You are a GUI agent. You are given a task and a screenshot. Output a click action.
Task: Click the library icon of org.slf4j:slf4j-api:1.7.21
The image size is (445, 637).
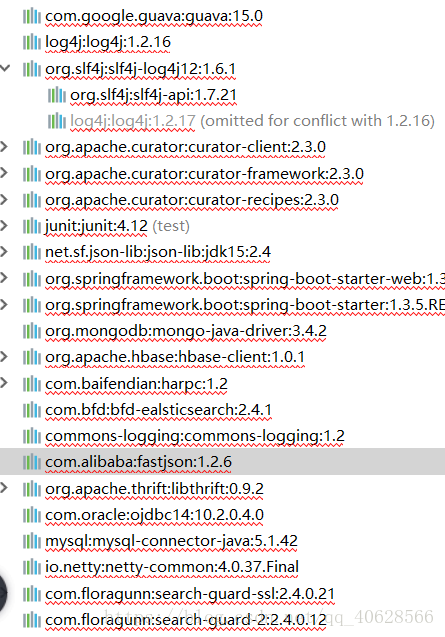(x=57, y=95)
